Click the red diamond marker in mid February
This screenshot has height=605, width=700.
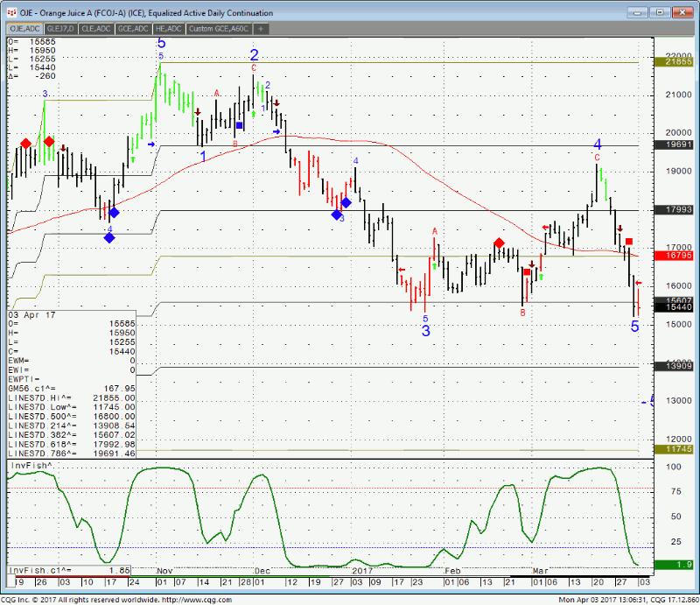(499, 243)
